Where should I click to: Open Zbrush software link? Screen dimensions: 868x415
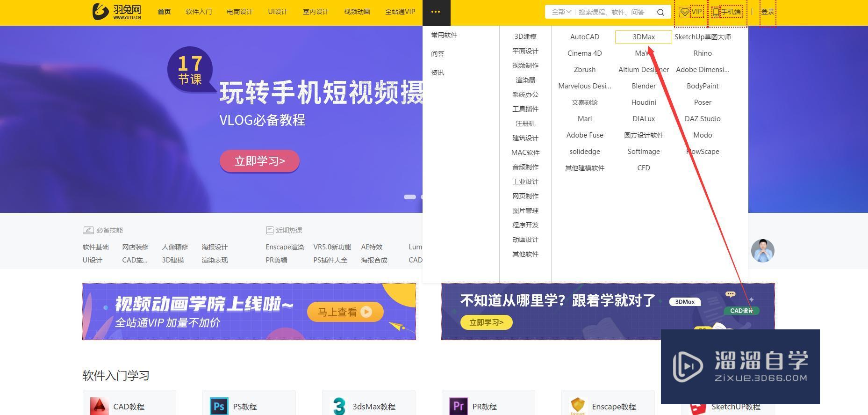[x=585, y=70]
